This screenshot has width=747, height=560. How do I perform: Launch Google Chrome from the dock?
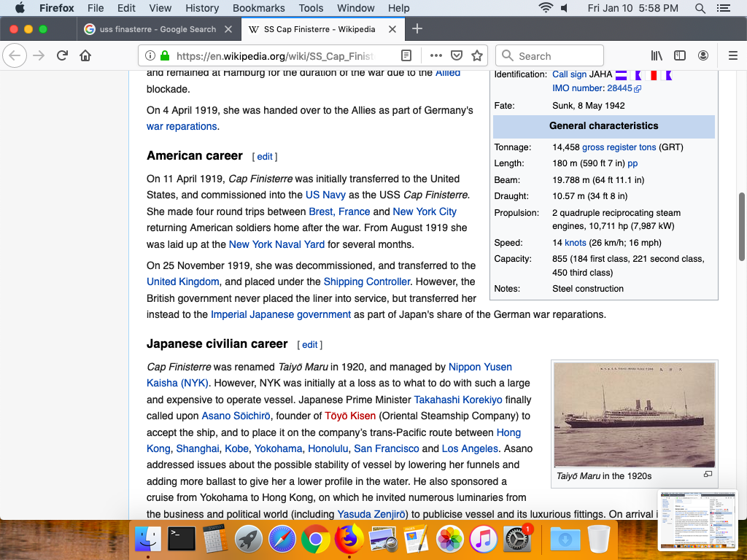coord(315,540)
